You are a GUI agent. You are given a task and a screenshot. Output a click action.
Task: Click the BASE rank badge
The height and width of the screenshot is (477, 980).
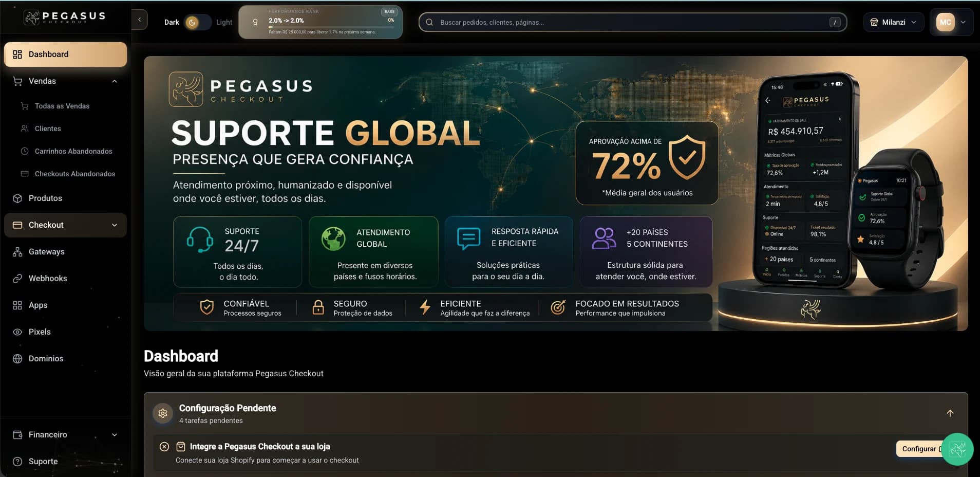tap(389, 12)
